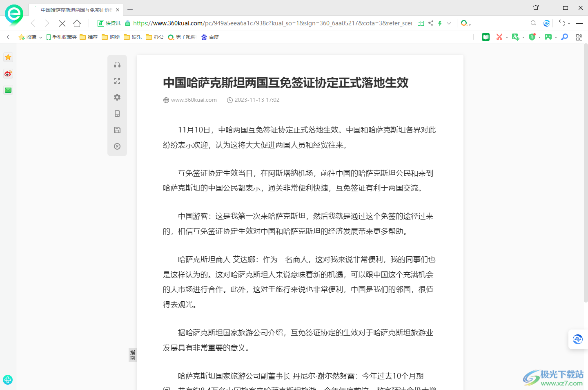Click the share icon in address bar
This screenshot has height=390, width=588.
coord(431,23)
